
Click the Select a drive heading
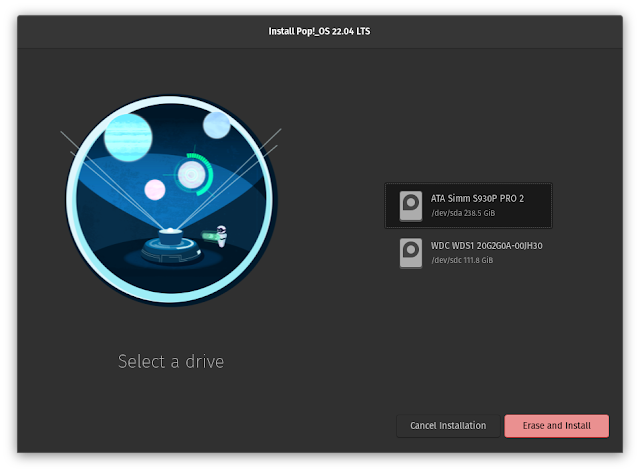point(171,362)
